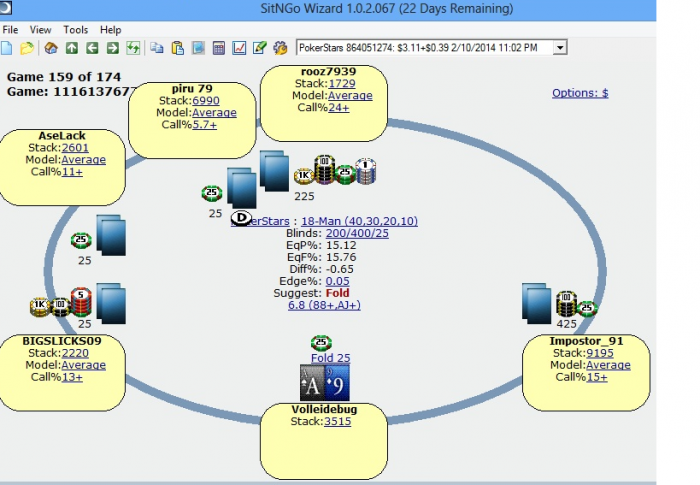Edit piru 79's stack 6990
The height and width of the screenshot is (485, 700).
click(206, 101)
